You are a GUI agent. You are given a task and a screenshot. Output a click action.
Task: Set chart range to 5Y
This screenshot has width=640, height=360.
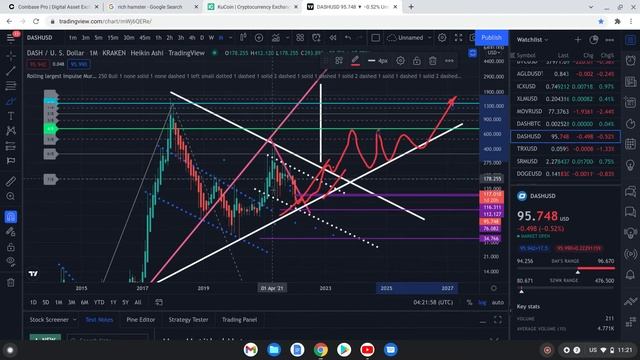(125, 302)
